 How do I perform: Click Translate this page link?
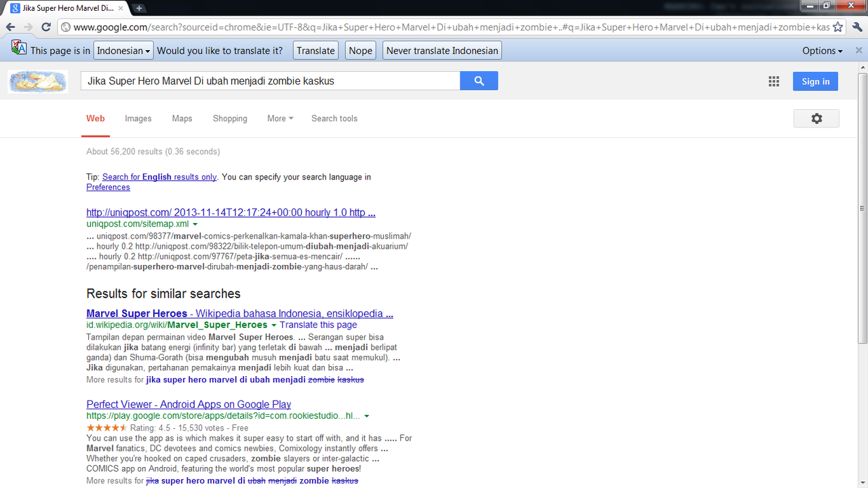[x=319, y=325]
